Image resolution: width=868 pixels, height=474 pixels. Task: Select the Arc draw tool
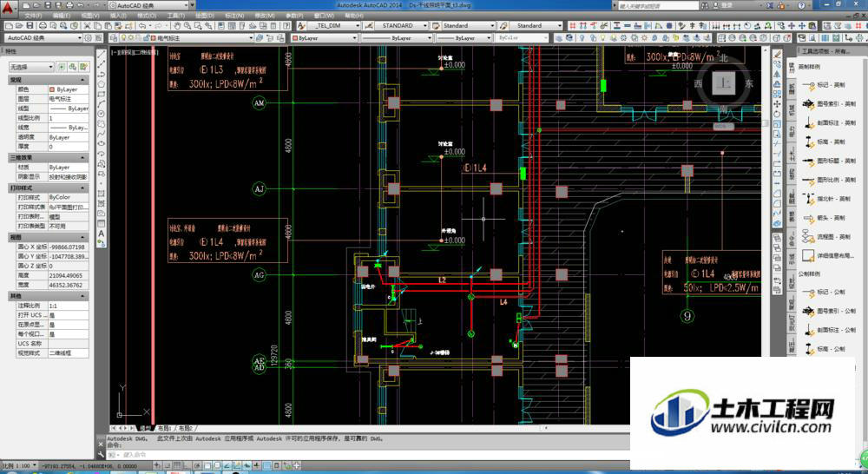(x=102, y=104)
